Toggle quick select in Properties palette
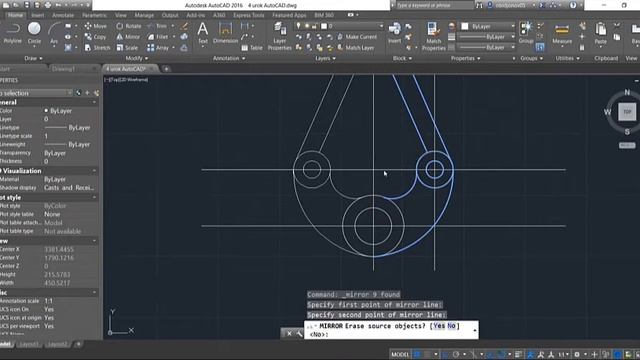640x360 pixels. click(97, 93)
